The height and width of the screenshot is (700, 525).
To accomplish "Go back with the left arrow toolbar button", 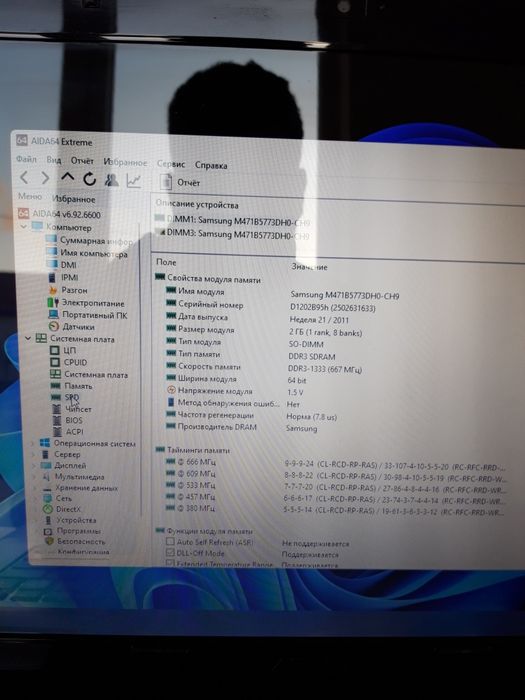I will coord(24,178).
